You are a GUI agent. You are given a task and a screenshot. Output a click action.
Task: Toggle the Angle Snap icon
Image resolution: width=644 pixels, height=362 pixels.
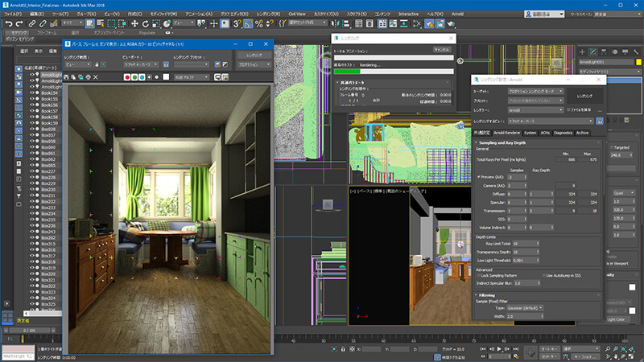tap(249, 24)
